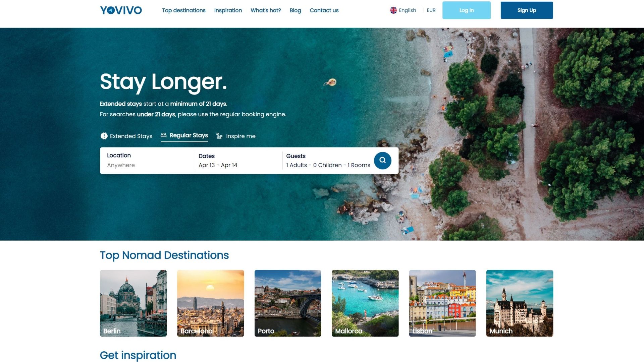644x362 pixels.
Task: Click the Porto destination thumbnail
Action: click(287, 303)
